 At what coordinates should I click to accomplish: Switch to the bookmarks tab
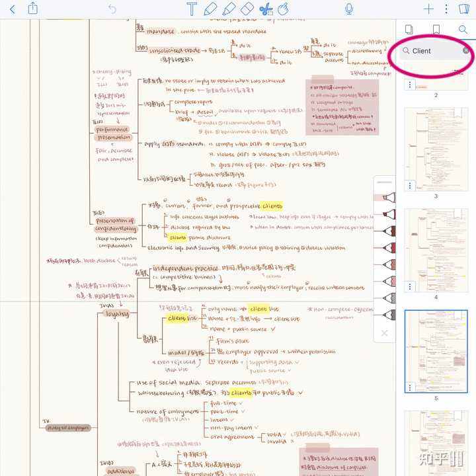436,30
